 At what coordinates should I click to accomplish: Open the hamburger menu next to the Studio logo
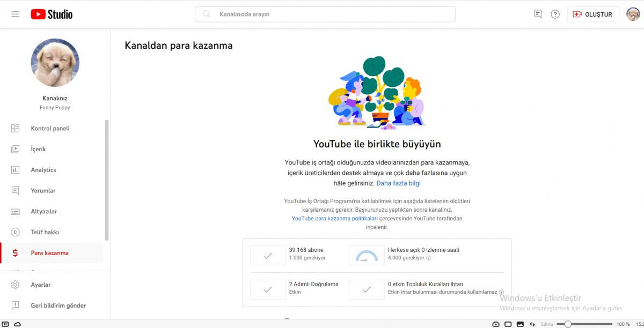[15, 14]
